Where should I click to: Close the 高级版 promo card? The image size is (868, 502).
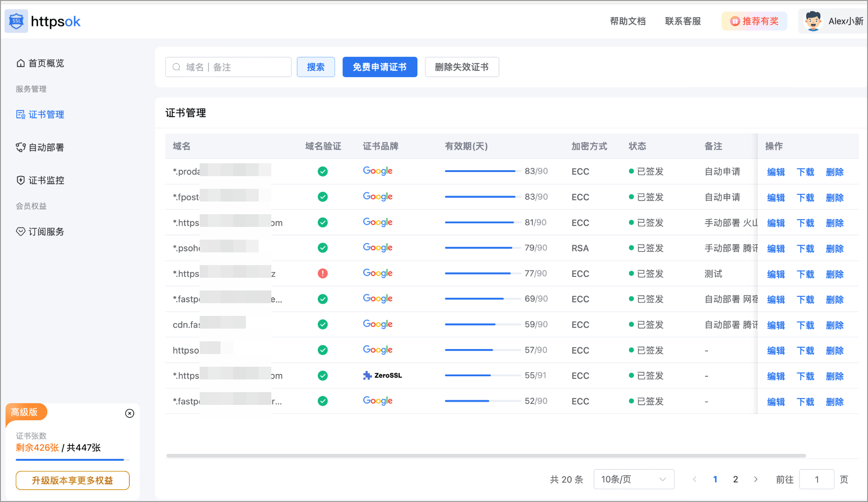[x=130, y=413]
